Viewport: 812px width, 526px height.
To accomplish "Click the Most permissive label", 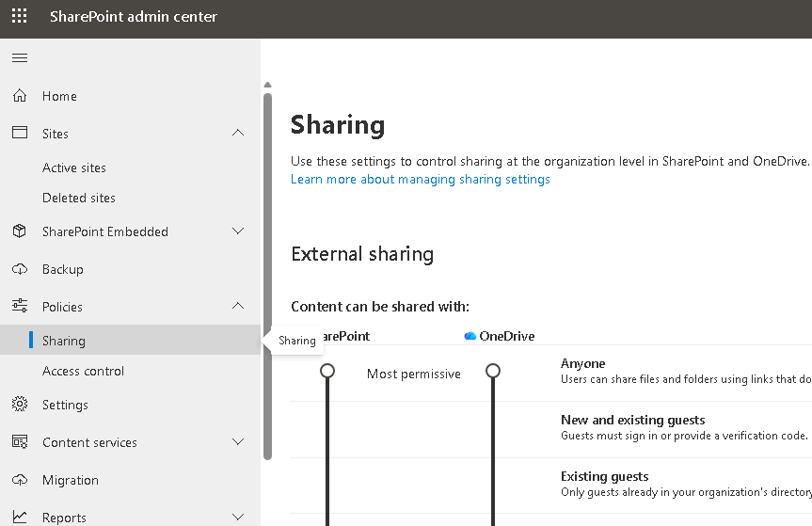I will 414,374.
